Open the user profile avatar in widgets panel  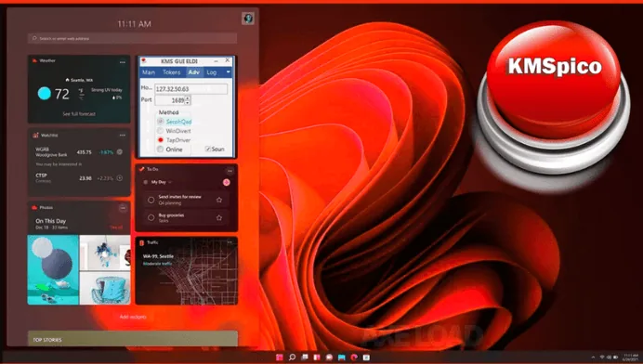pos(248,19)
